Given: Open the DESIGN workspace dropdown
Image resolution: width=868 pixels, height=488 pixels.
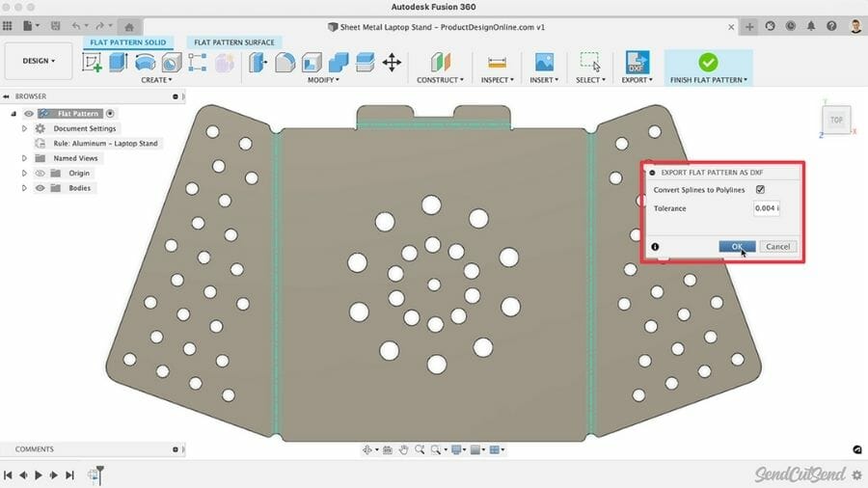Looking at the screenshot, I should click(x=39, y=61).
